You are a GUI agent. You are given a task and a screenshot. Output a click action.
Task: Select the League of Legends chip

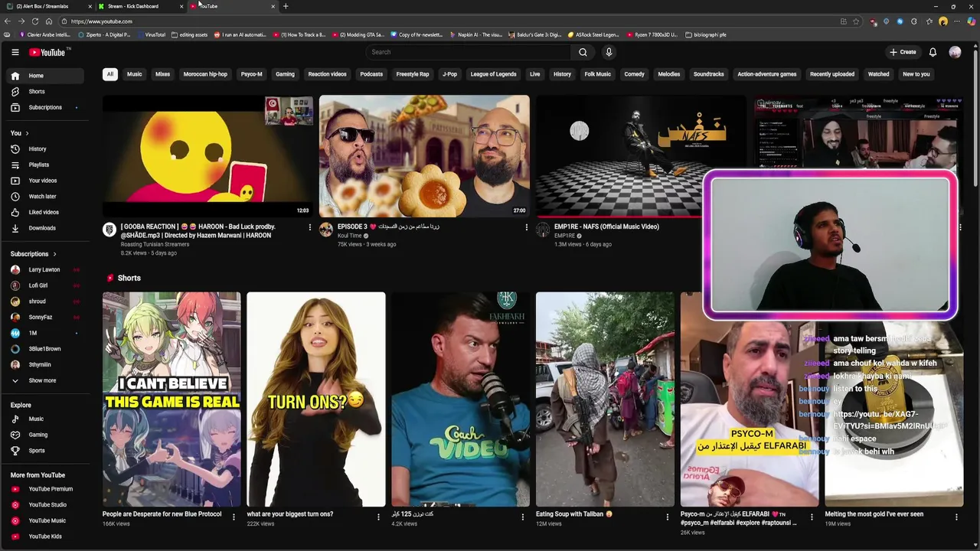[x=493, y=74]
